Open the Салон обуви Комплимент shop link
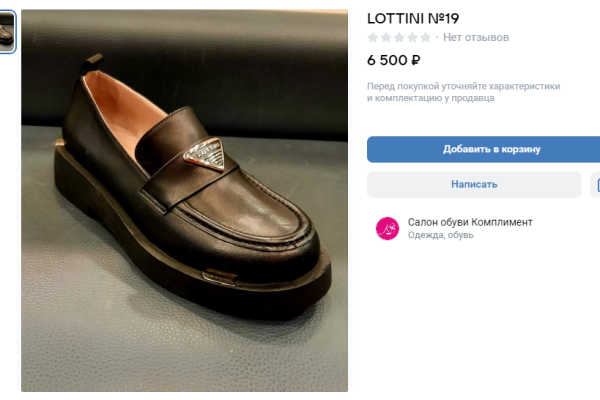The width and height of the screenshot is (600, 400). coord(470,222)
